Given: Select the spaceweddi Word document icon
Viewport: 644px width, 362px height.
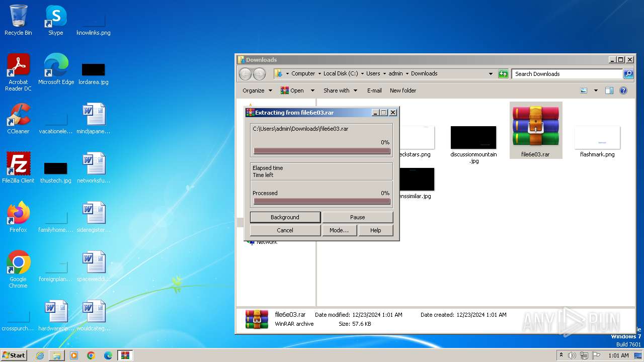Looking at the screenshot, I should (94, 266).
